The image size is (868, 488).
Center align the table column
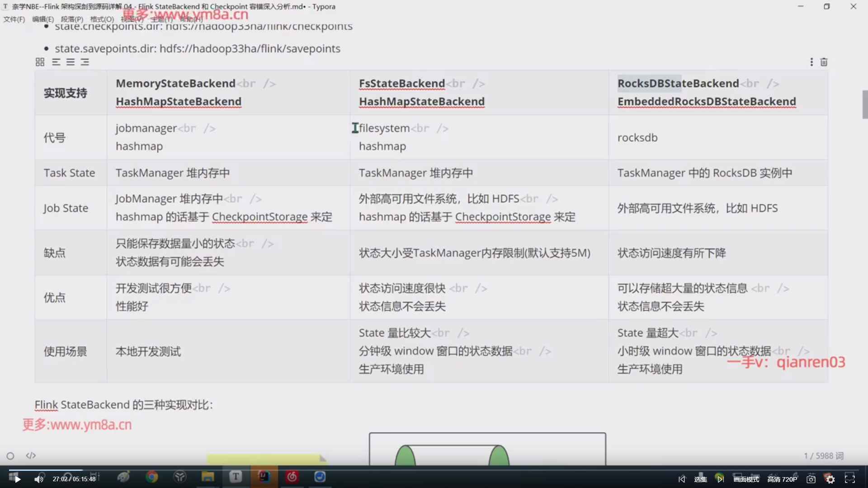click(x=71, y=62)
